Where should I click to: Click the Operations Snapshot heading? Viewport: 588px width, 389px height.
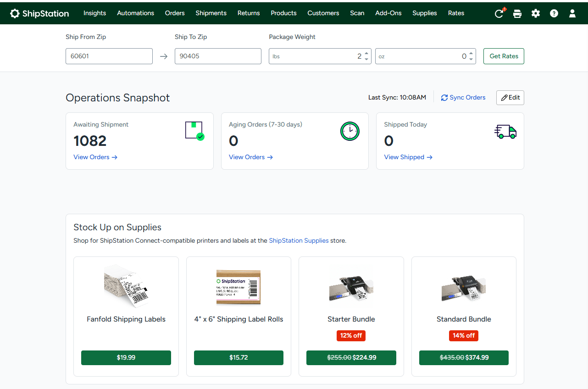[x=118, y=98]
